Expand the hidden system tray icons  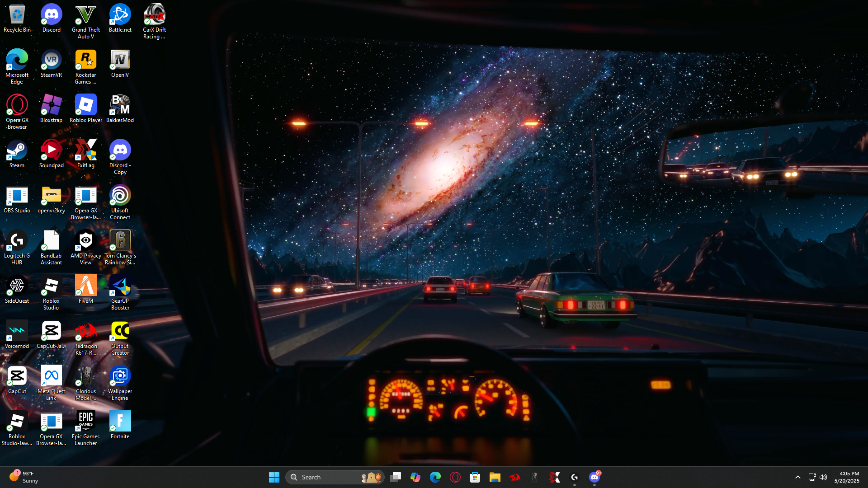pyautogui.click(x=797, y=477)
